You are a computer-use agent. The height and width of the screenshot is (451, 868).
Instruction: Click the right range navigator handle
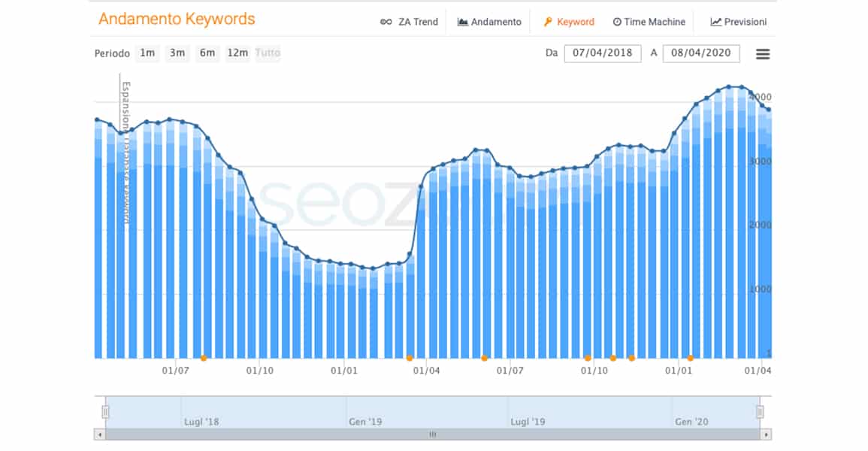760,412
